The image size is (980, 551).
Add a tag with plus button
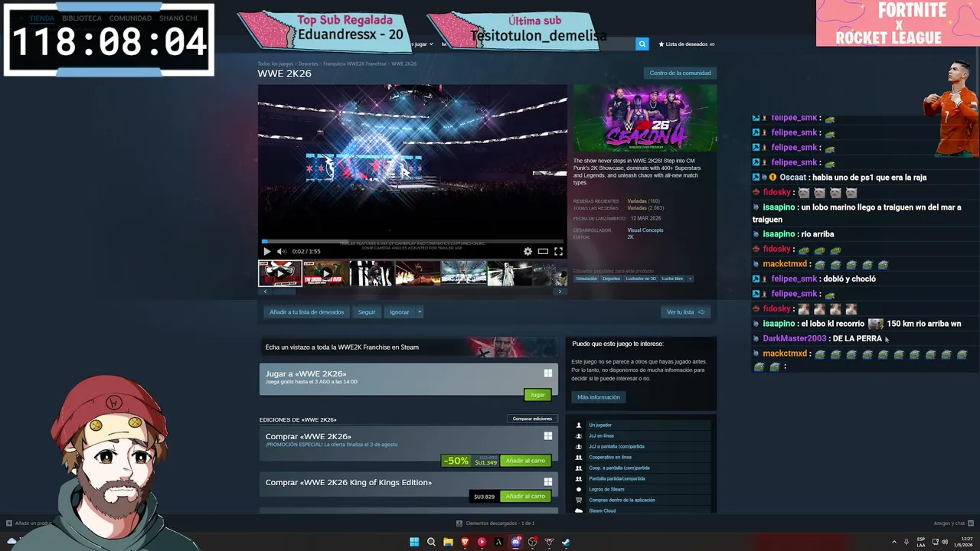(690, 279)
